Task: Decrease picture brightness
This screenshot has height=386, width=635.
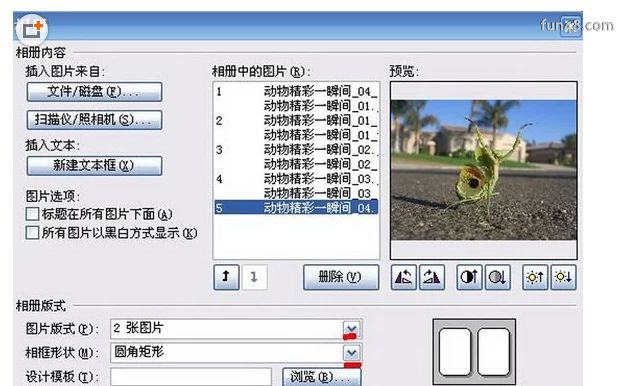Action: pos(563,277)
